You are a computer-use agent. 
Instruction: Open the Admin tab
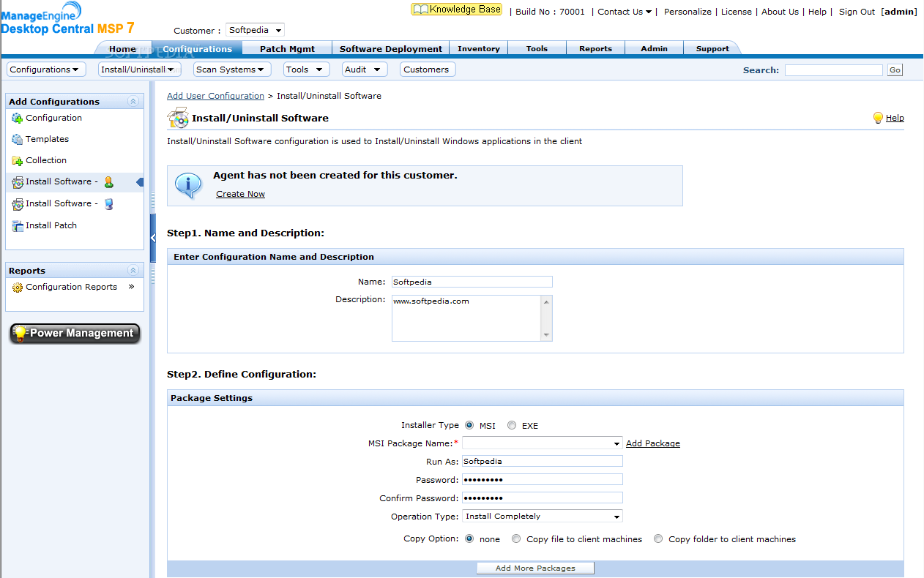click(x=654, y=49)
